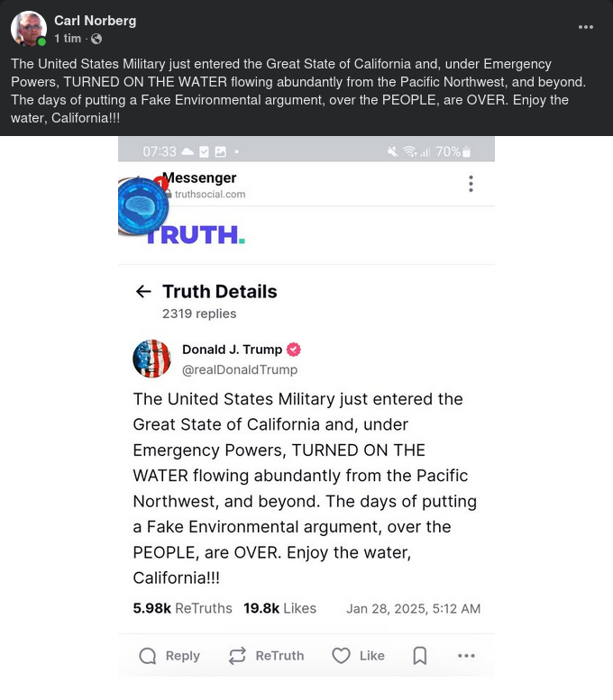Screen dimensions: 613x700
Task: View the 5.98k ReTruths list
Action: coord(182,608)
